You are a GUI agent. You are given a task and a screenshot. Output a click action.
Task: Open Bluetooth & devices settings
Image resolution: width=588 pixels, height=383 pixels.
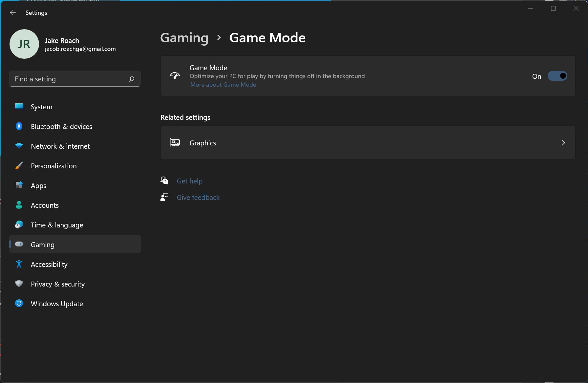pos(19,126)
